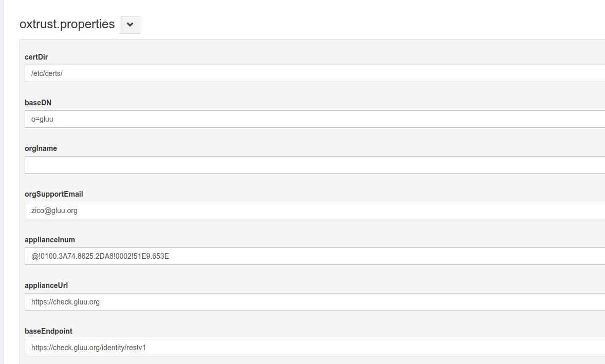Click the applianceUrl label text
This screenshot has width=605, height=364.
[x=46, y=285]
